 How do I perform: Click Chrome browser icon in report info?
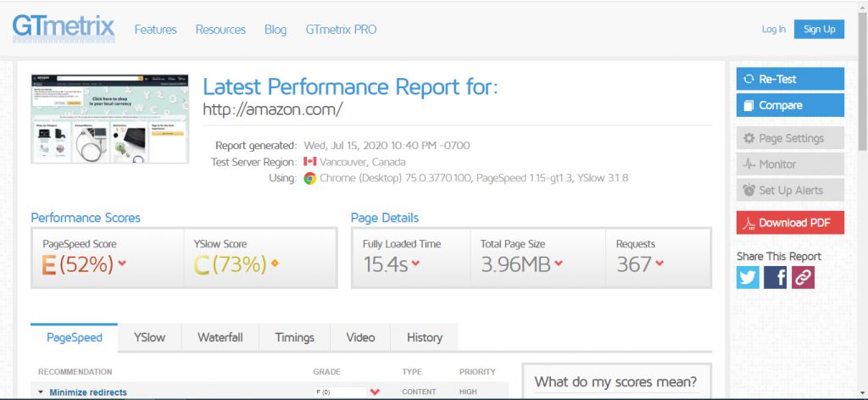(310, 178)
